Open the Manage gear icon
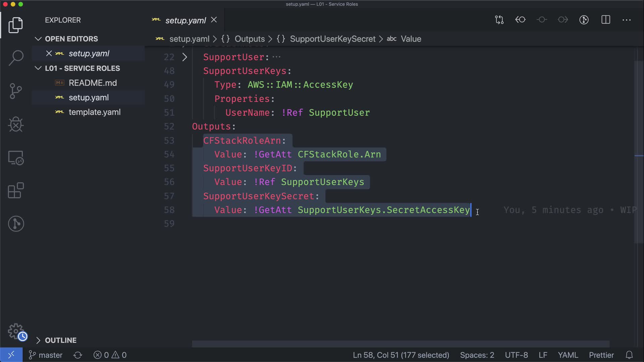The width and height of the screenshot is (644, 362). pos(16,331)
